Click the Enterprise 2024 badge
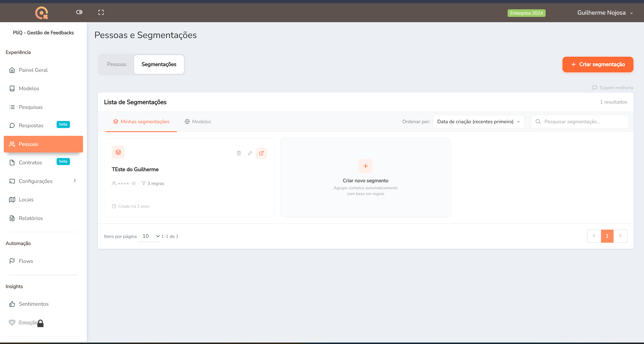This screenshot has height=344, width=644. click(526, 13)
